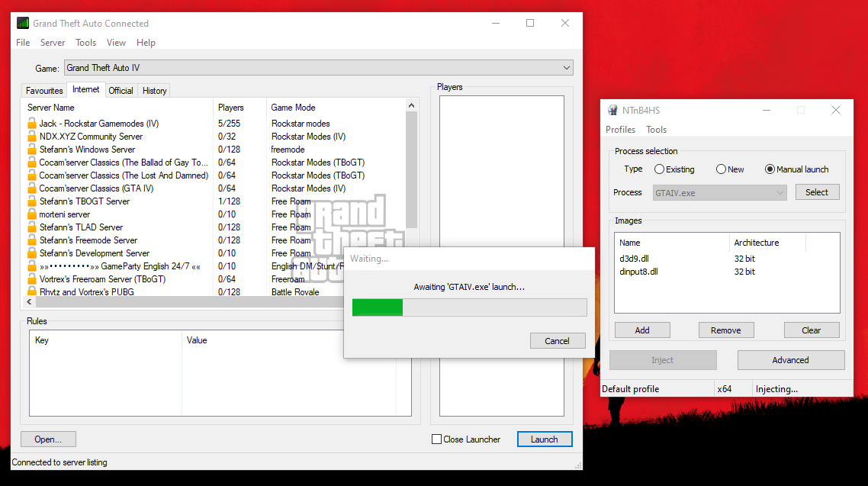Click the Advanced button
The image size is (868, 486).
790,360
